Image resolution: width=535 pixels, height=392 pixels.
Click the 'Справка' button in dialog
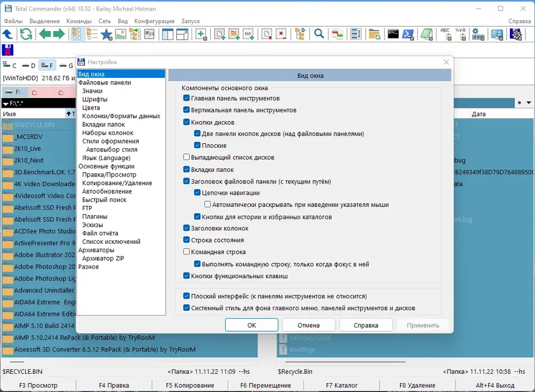click(366, 325)
